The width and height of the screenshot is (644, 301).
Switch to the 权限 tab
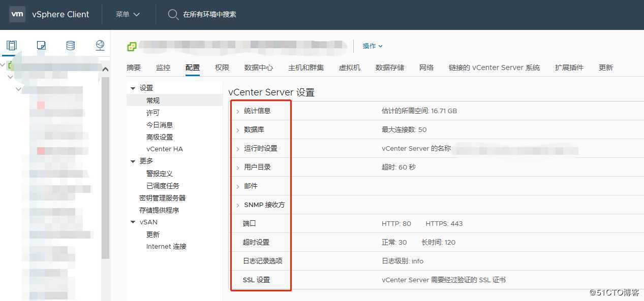coord(222,67)
